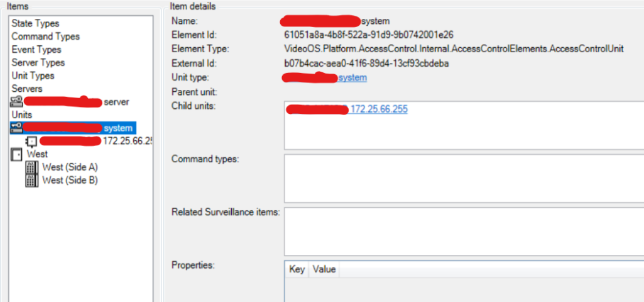644x302 pixels.
Task: Click the controller icon beside 172.25.66.25
Action: tap(31, 141)
